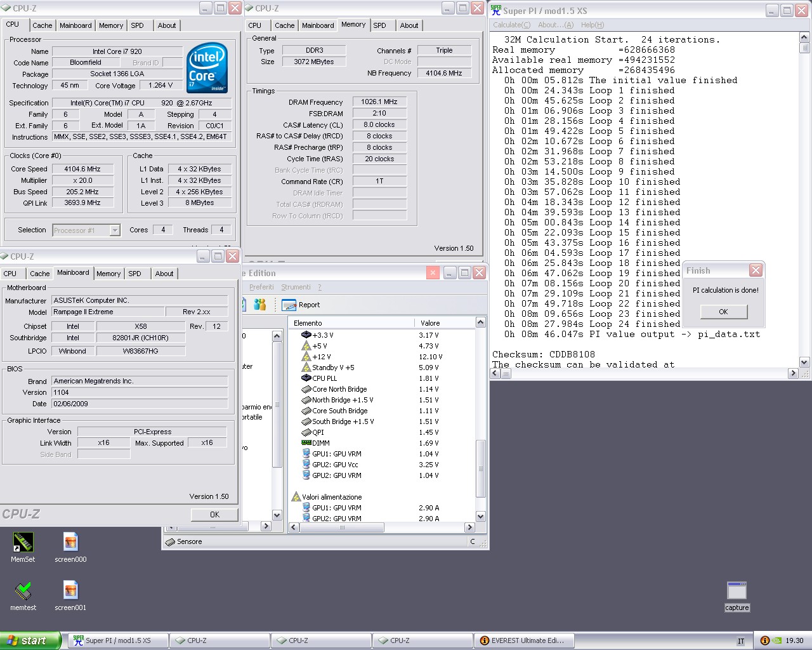Click the +5 V warning icon in EVEREST
Viewport: 812px width, 650px height.
point(306,346)
